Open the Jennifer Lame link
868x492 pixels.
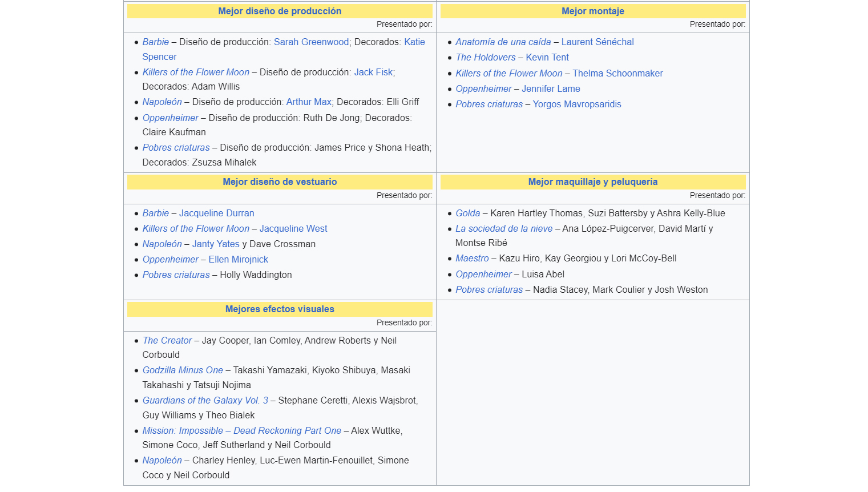click(x=551, y=88)
